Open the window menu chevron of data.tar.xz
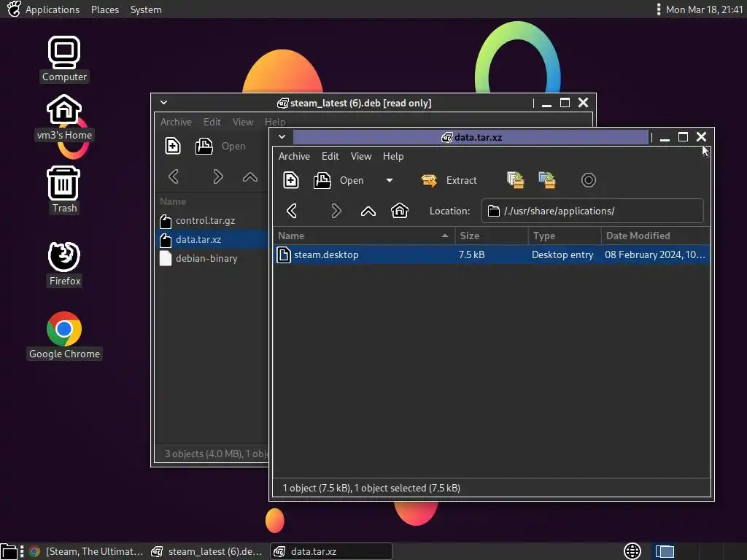The height and width of the screenshot is (560, 747). (x=282, y=136)
